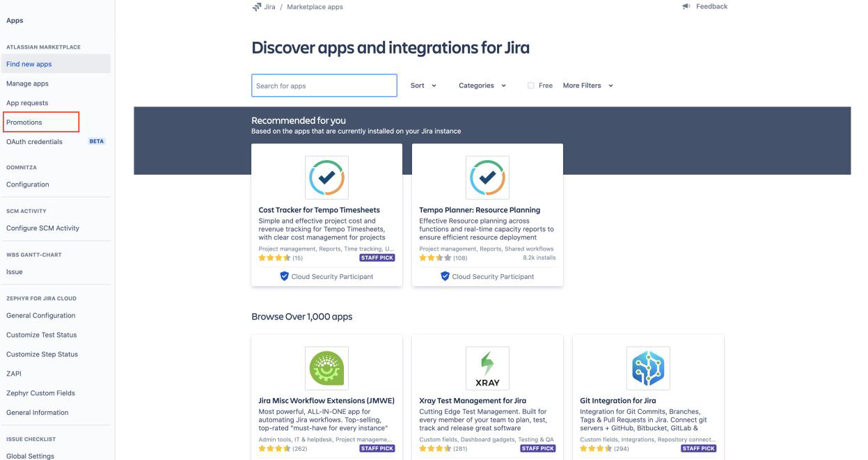
Task: Click the star rating on Tempo Planner
Action: tap(434, 257)
